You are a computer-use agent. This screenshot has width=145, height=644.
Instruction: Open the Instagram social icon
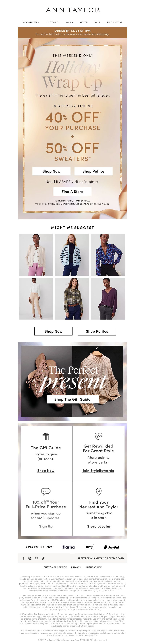coord(30,558)
